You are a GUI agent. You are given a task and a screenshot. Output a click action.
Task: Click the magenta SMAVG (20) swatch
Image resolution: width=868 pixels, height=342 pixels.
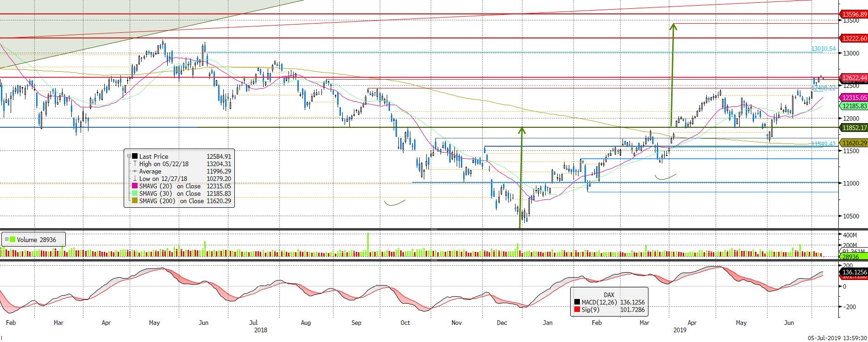point(135,186)
